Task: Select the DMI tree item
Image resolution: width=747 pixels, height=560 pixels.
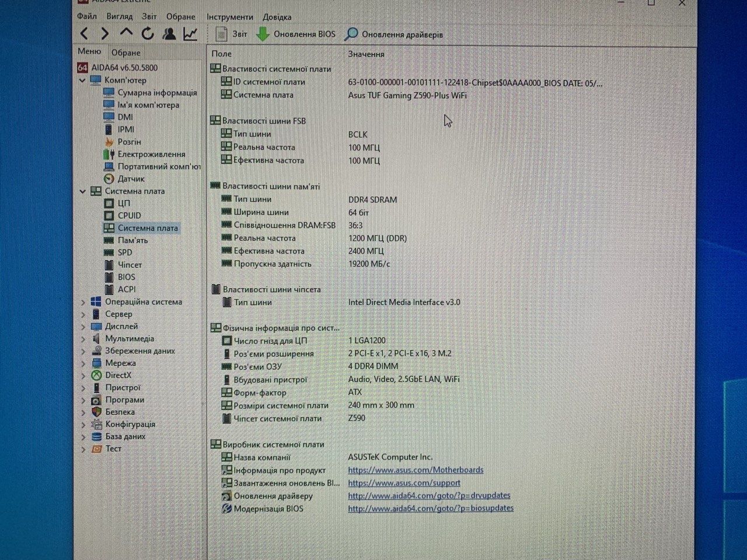Action: 125,117
